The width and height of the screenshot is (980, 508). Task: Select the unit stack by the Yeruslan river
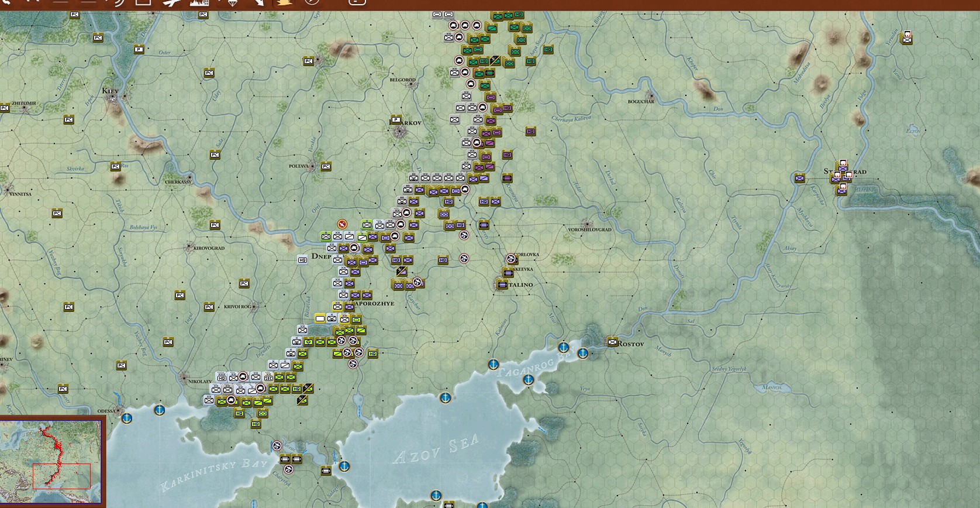pos(906,37)
